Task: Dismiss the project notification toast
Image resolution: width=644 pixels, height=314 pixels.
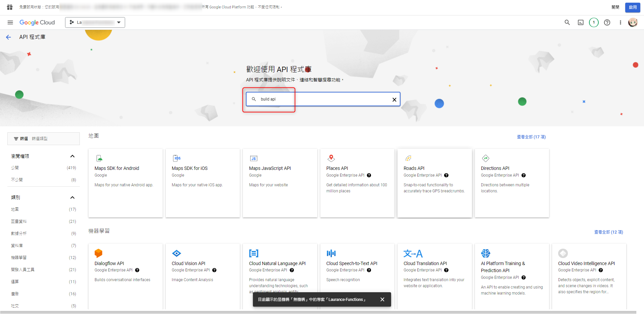Action: click(x=382, y=300)
